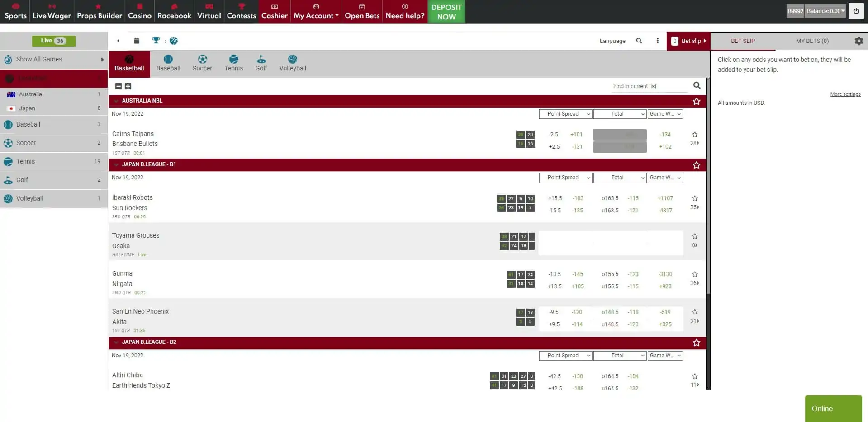
Task: Select the Baseball sport tab
Action: pos(168,63)
